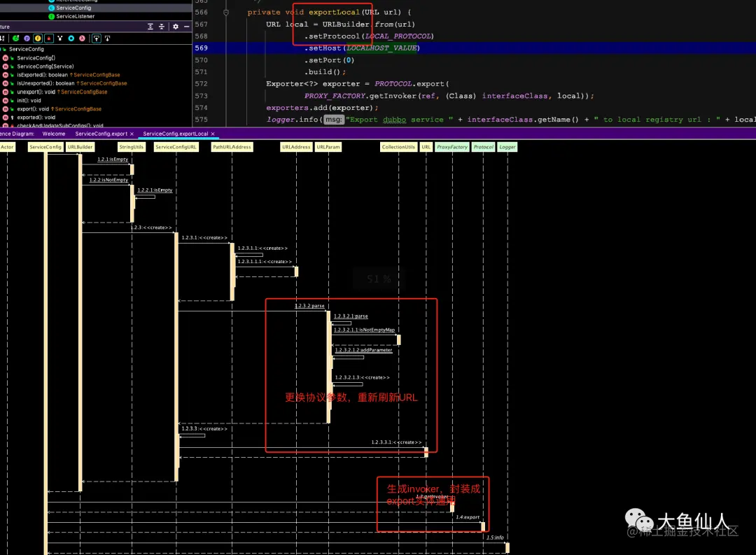
Task: Switch to ServiceConfig.exportLocal diagram tab
Action: (x=176, y=134)
